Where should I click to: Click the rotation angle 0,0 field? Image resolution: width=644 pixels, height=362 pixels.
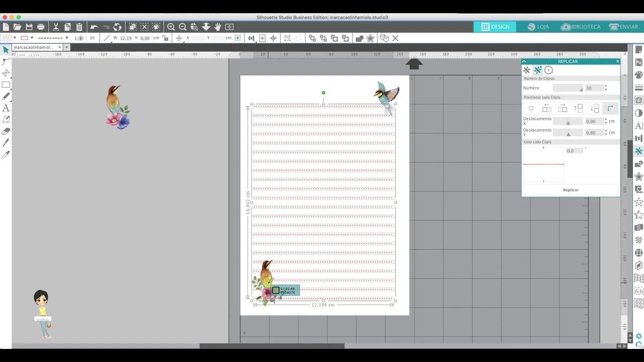coord(575,151)
